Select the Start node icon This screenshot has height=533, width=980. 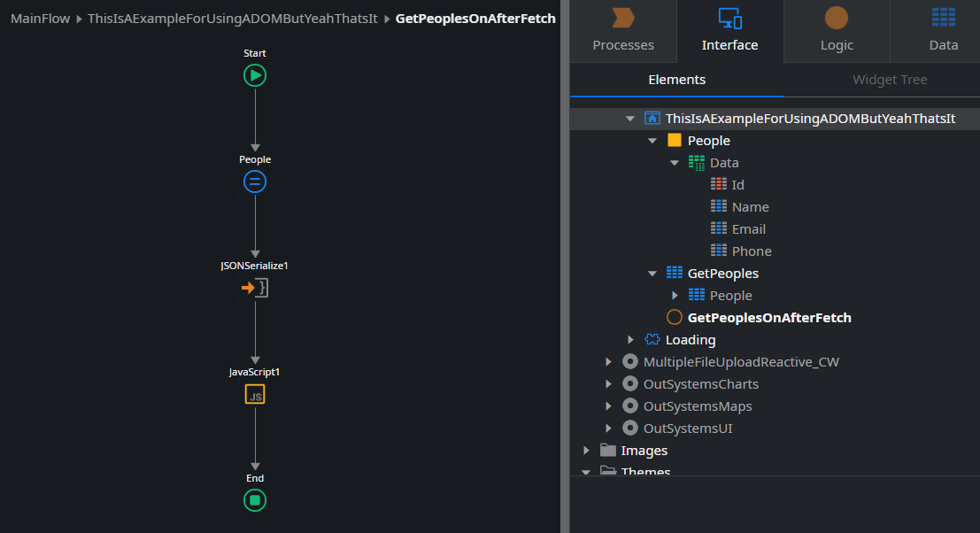pos(255,76)
